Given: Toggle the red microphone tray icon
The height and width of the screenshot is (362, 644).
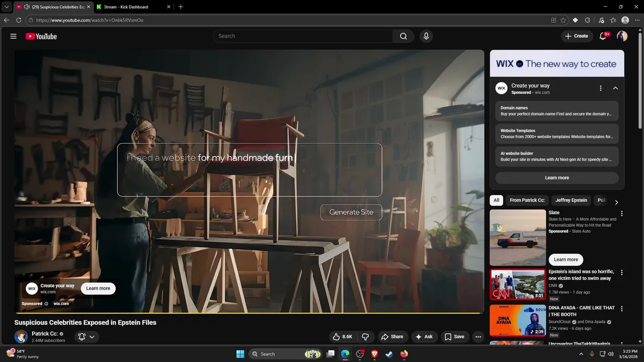Looking at the screenshot, I should [x=592, y=354].
